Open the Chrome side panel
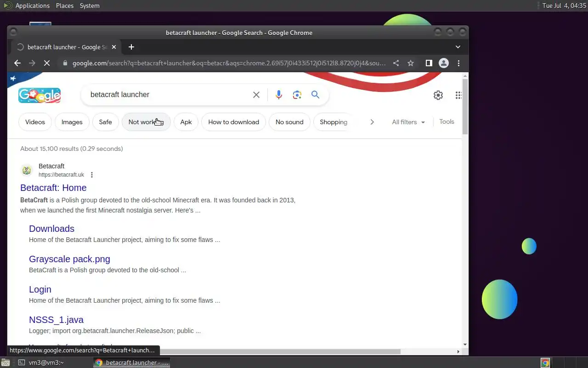588x368 pixels. (x=429, y=63)
